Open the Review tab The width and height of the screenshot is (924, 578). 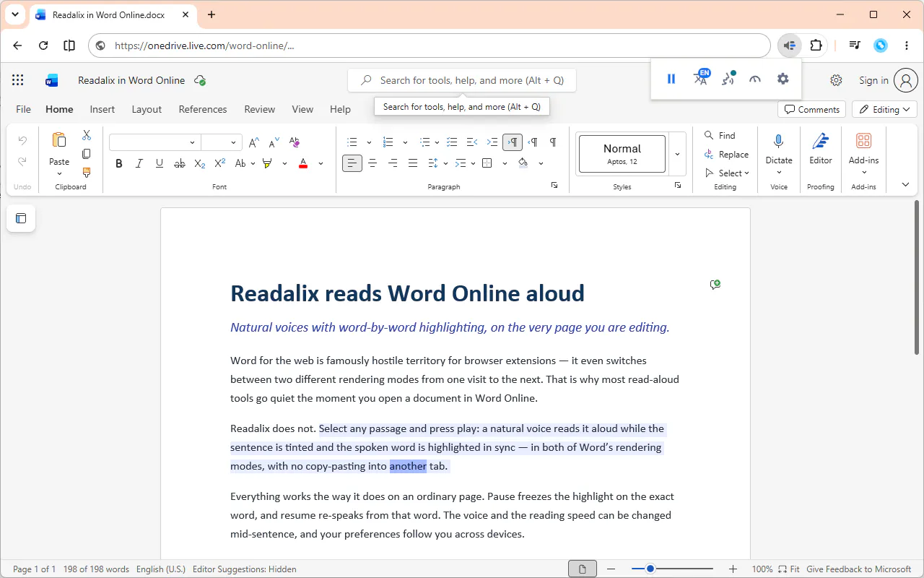(x=260, y=109)
